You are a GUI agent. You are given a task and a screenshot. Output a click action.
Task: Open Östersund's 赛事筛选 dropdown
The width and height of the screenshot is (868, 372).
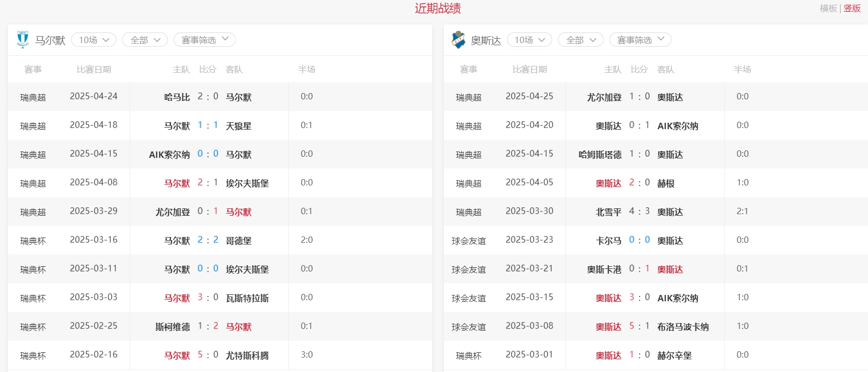pyautogui.click(x=640, y=40)
